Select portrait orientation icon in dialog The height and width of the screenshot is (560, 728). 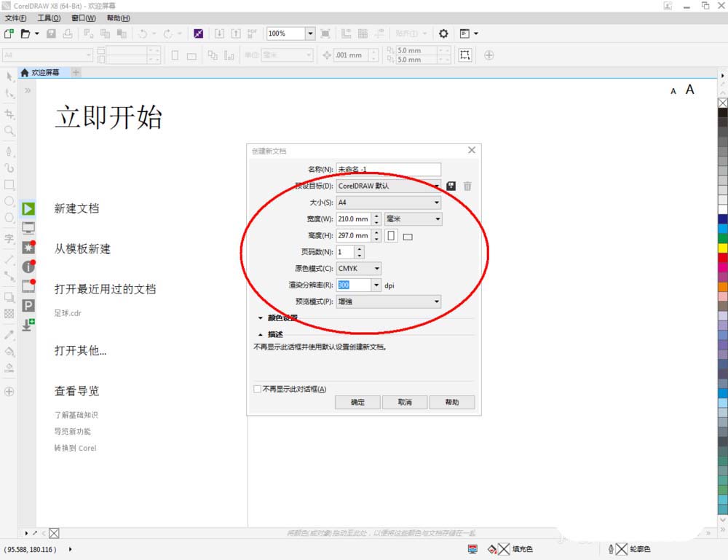392,236
